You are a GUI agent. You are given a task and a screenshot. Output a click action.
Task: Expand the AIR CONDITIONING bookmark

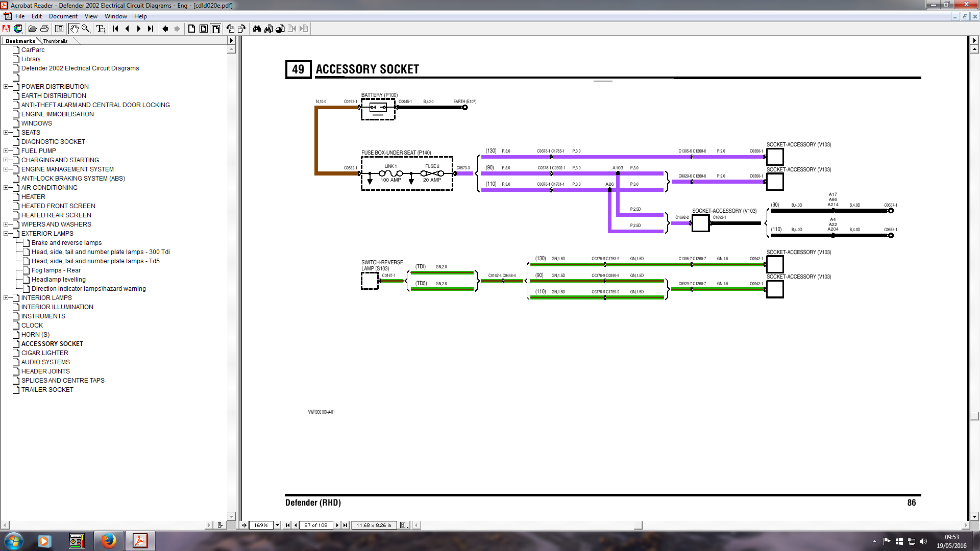click(6, 188)
